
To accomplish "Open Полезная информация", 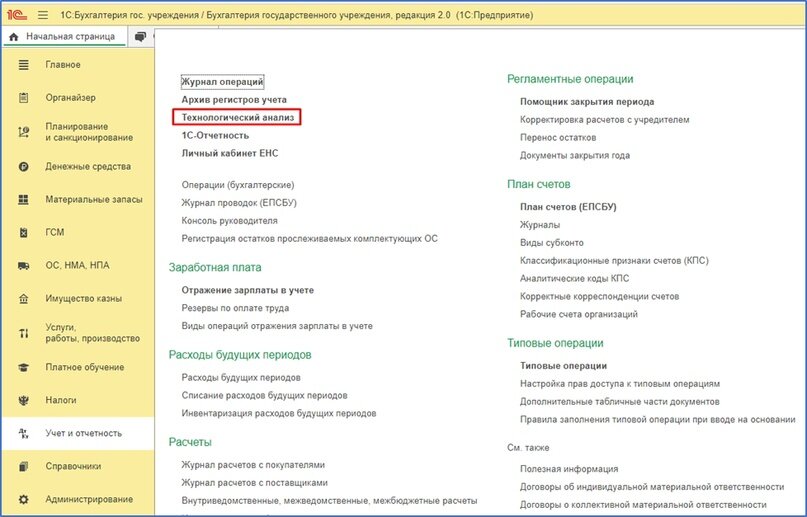I will (569, 469).
